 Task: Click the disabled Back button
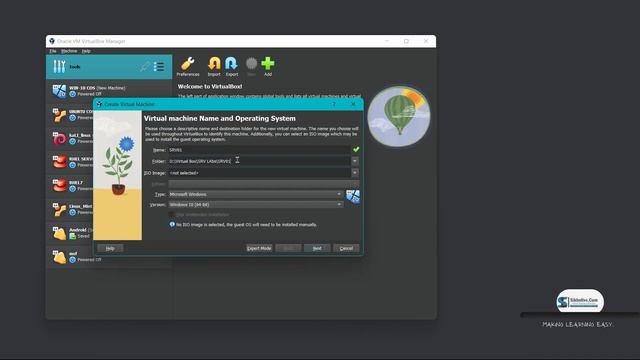288,248
